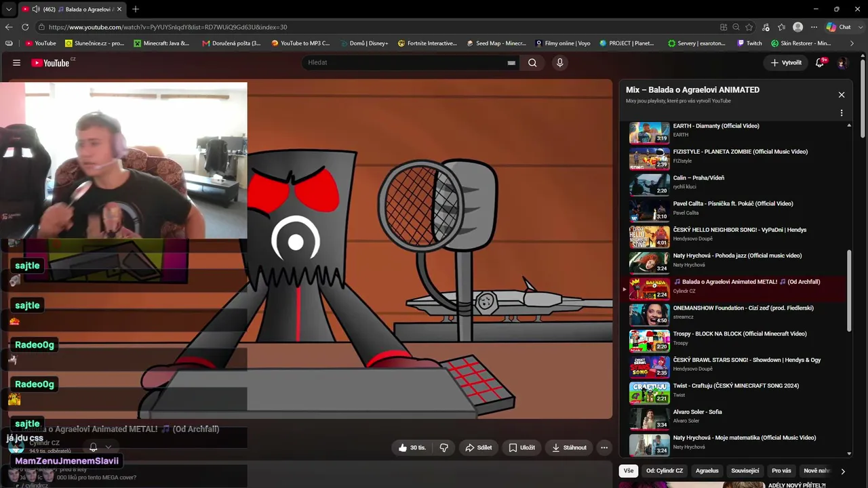
Task: Expand the Copilot Chat dropdown arrow
Action: tap(859, 27)
